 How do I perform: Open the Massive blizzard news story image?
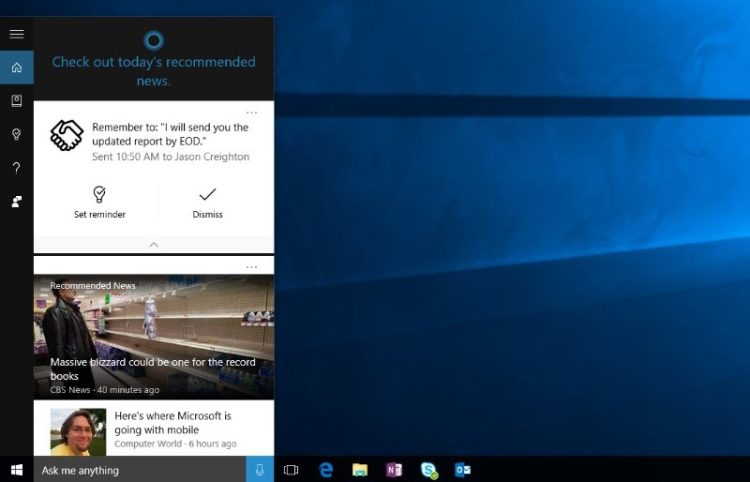point(154,337)
